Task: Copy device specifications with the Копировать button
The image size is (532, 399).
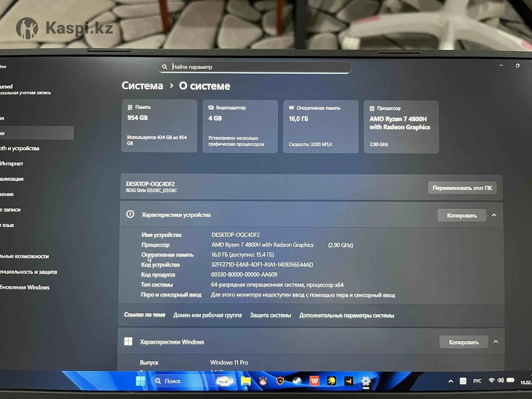Action: tap(462, 215)
